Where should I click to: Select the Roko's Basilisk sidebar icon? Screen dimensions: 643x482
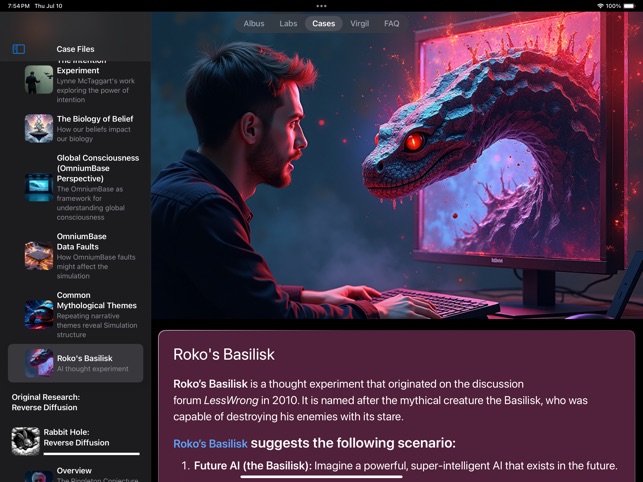(x=39, y=362)
